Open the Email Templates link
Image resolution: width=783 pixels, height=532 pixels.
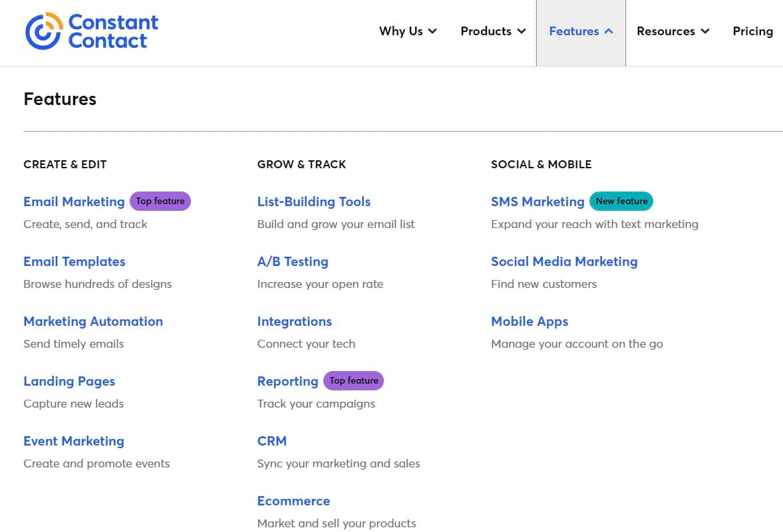[x=75, y=261]
